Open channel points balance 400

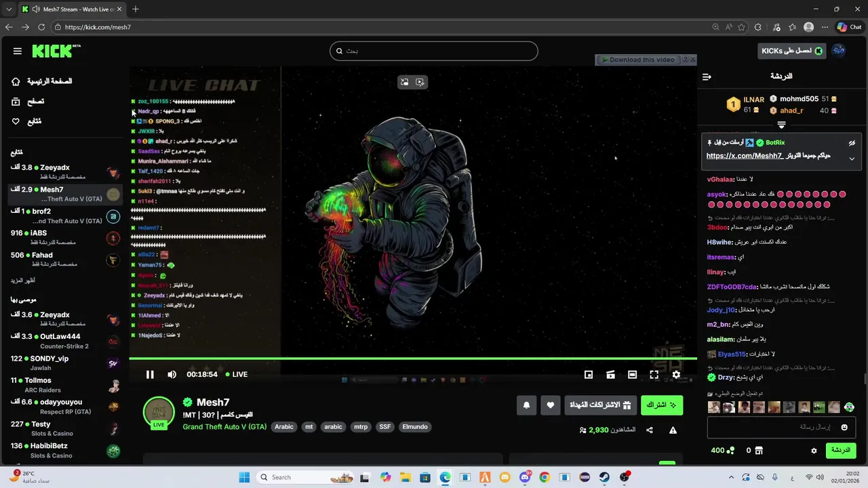pyautogui.click(x=722, y=451)
